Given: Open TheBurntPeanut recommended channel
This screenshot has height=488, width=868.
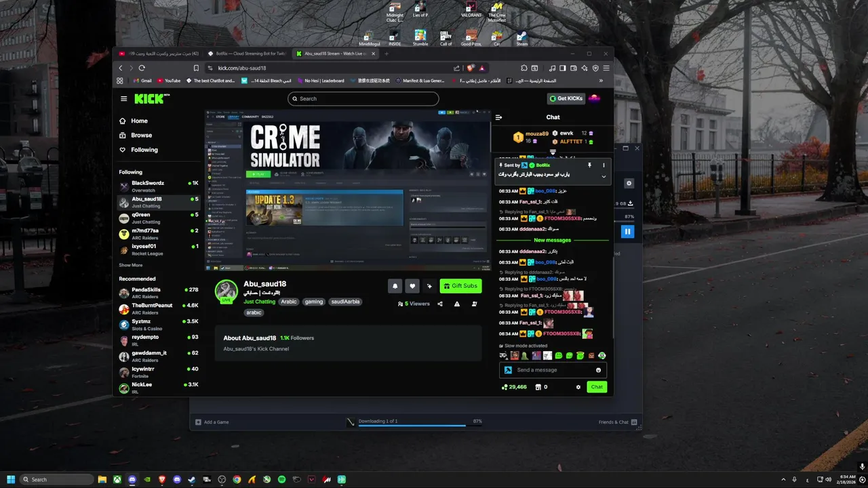Looking at the screenshot, I should (x=159, y=308).
